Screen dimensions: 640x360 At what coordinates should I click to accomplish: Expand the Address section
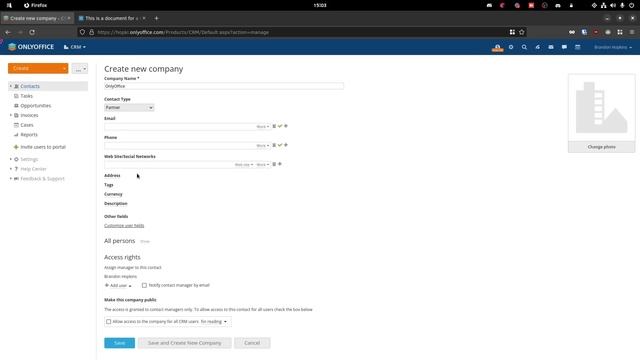coord(112,176)
